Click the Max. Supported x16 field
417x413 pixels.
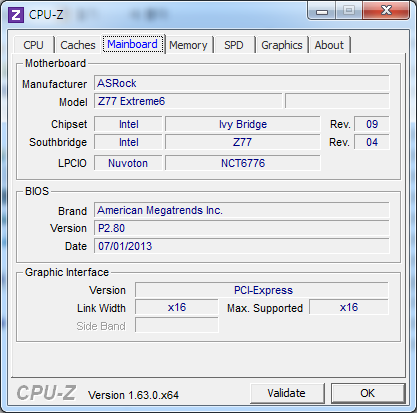coord(349,307)
